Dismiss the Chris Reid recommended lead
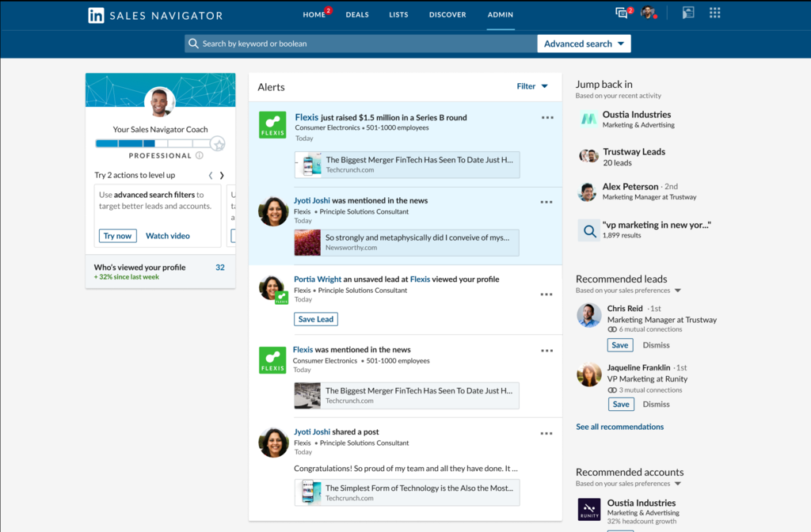The width and height of the screenshot is (811, 532). [x=656, y=344]
